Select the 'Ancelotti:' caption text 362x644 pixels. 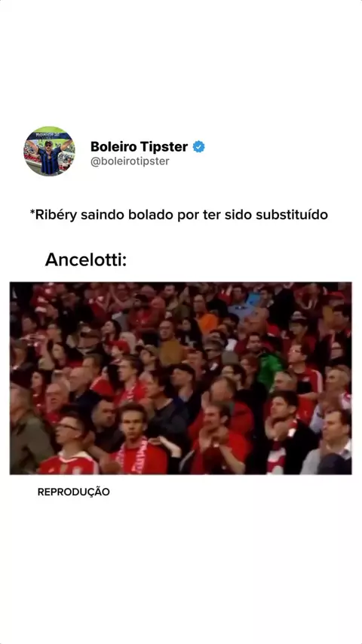[x=86, y=259]
